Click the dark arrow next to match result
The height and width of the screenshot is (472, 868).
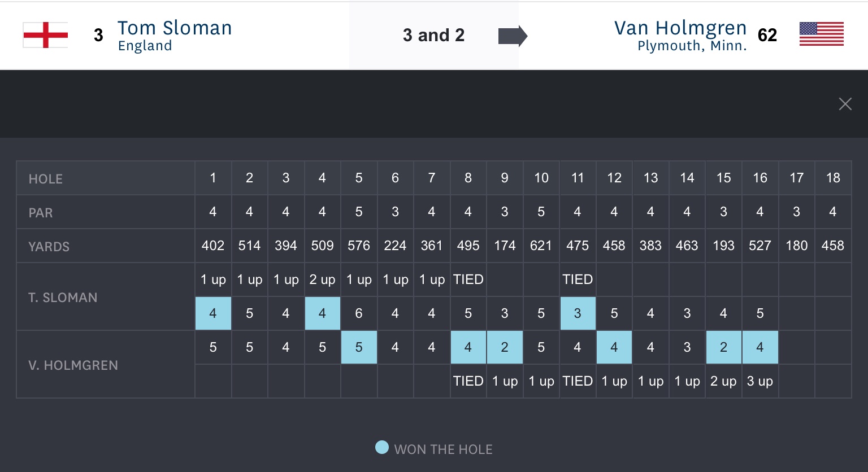pyautogui.click(x=512, y=36)
